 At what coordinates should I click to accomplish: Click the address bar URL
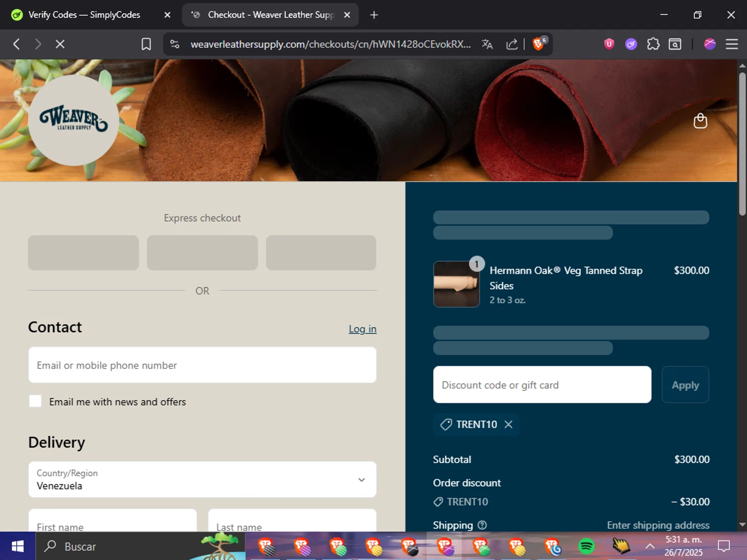click(x=331, y=44)
